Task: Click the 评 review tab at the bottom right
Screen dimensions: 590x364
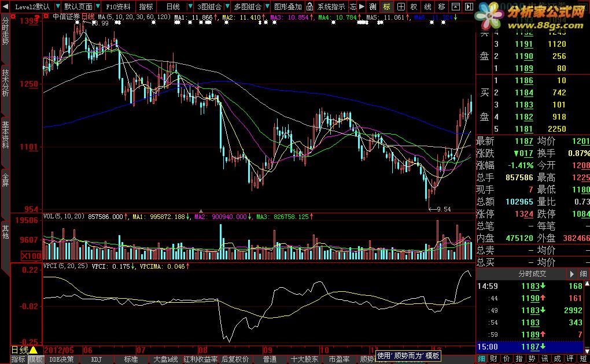Action: coord(570,359)
